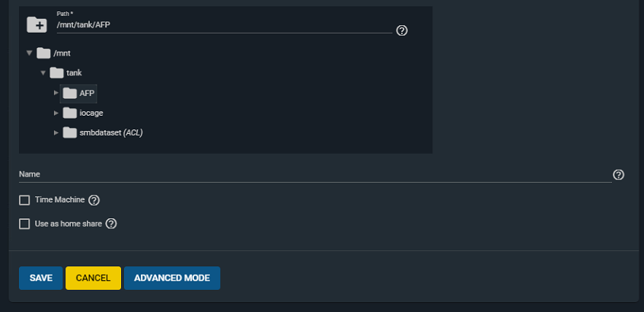Viewport: 644px width, 312px height.
Task: Show Time Machine help tooltip
Action: (x=94, y=200)
